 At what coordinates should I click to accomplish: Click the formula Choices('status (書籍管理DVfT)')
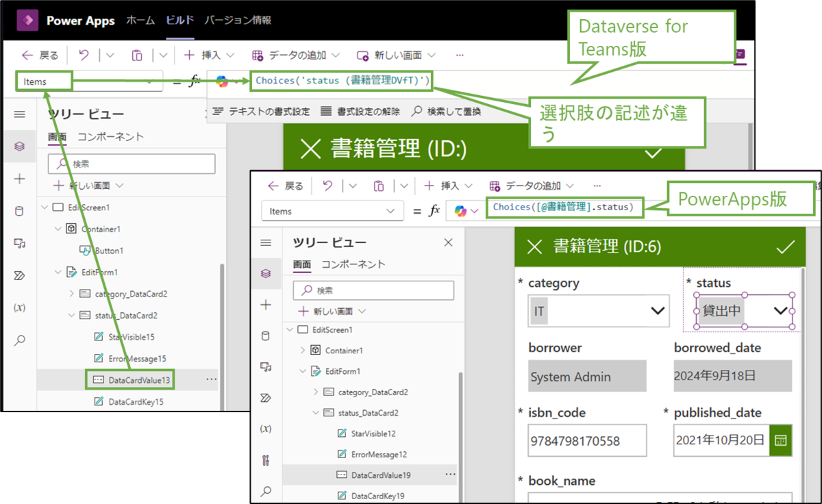point(343,81)
